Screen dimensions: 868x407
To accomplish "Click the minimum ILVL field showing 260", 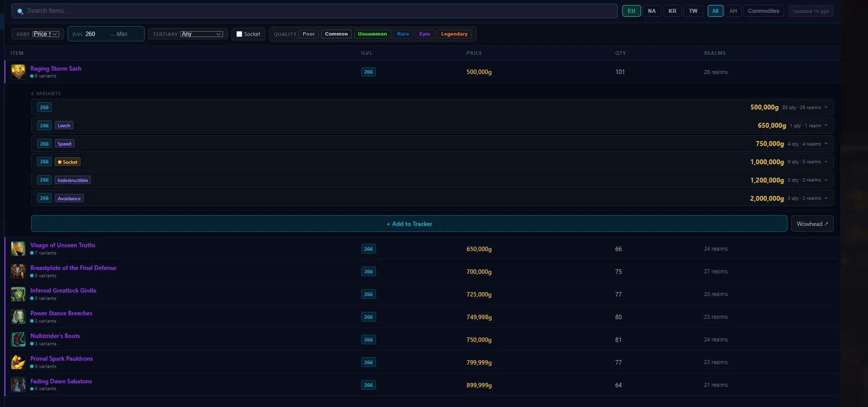I will click(97, 34).
